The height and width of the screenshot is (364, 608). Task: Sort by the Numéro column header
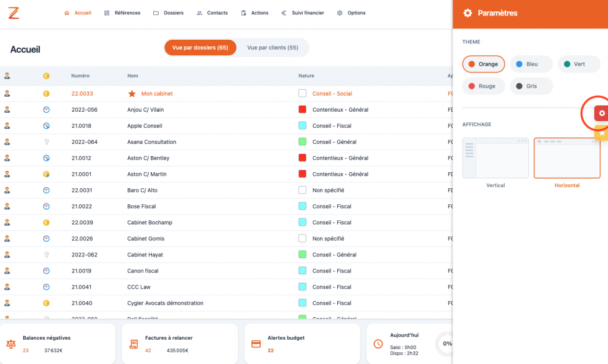pyautogui.click(x=80, y=76)
